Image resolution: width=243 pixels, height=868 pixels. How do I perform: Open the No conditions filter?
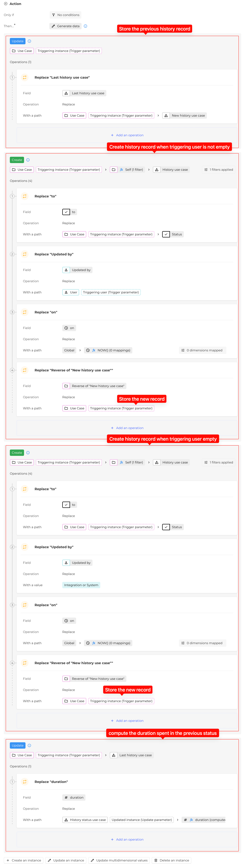click(65, 15)
